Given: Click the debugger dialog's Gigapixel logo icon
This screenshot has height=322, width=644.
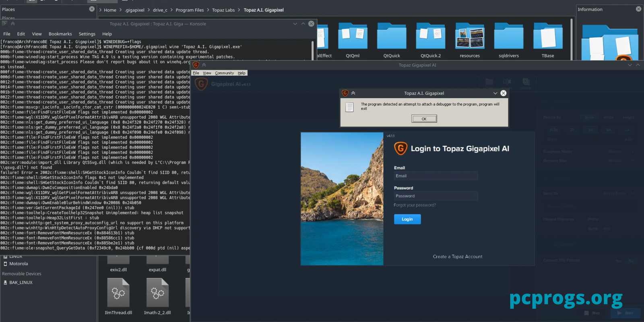Looking at the screenshot, I should [x=345, y=93].
